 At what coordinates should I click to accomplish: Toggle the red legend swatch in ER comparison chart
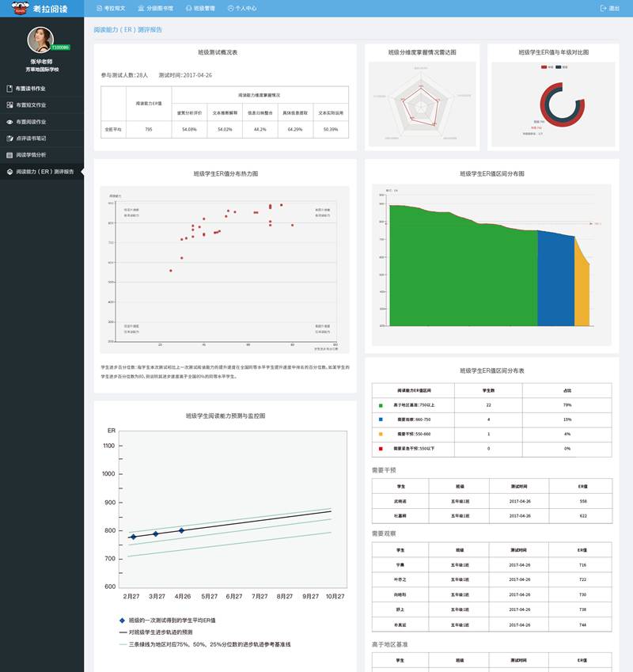pos(544,66)
